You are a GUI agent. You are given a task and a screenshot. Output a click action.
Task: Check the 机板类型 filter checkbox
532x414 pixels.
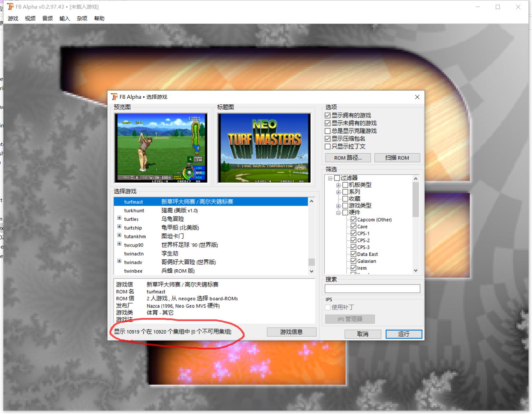tap(345, 185)
